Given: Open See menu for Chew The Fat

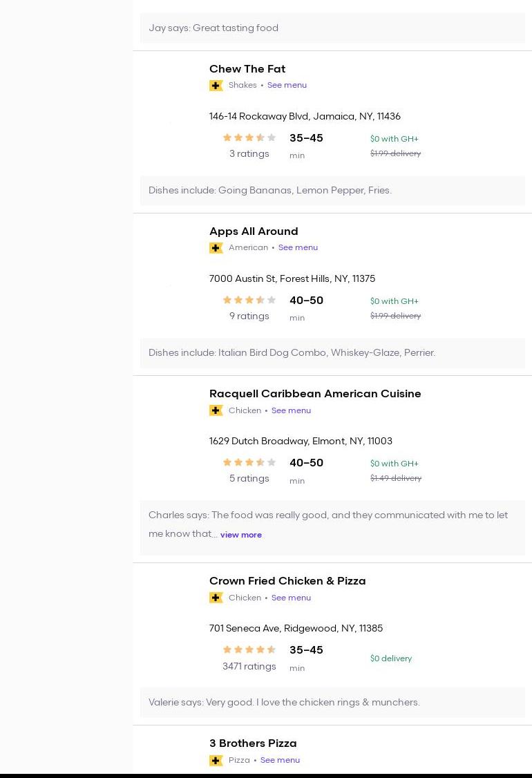Looking at the screenshot, I should click(287, 85).
